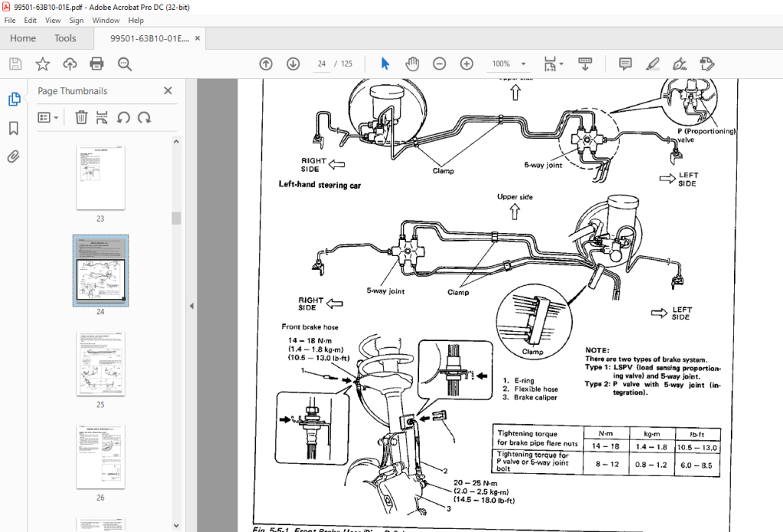Activate the hand pan tool
Viewport: 783px width, 532px height.
pyautogui.click(x=412, y=64)
